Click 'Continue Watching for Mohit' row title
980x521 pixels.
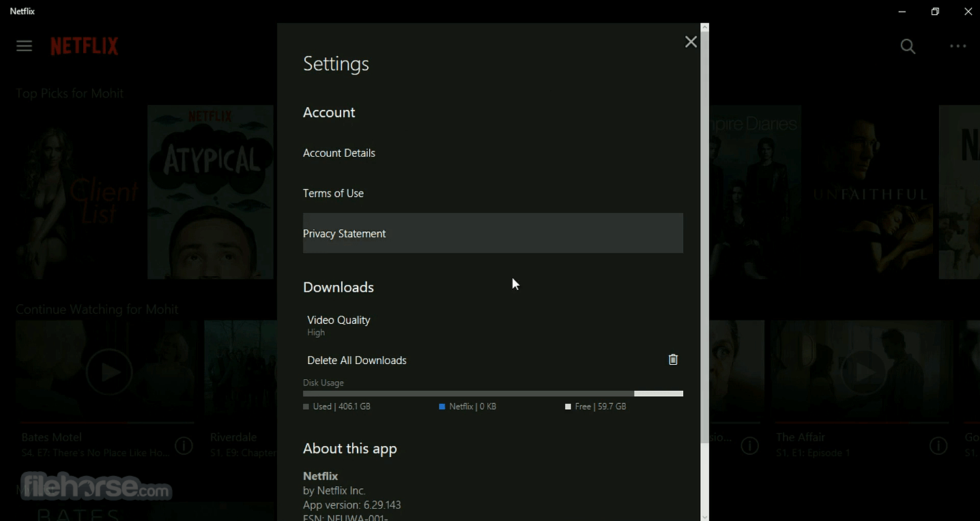(x=98, y=310)
